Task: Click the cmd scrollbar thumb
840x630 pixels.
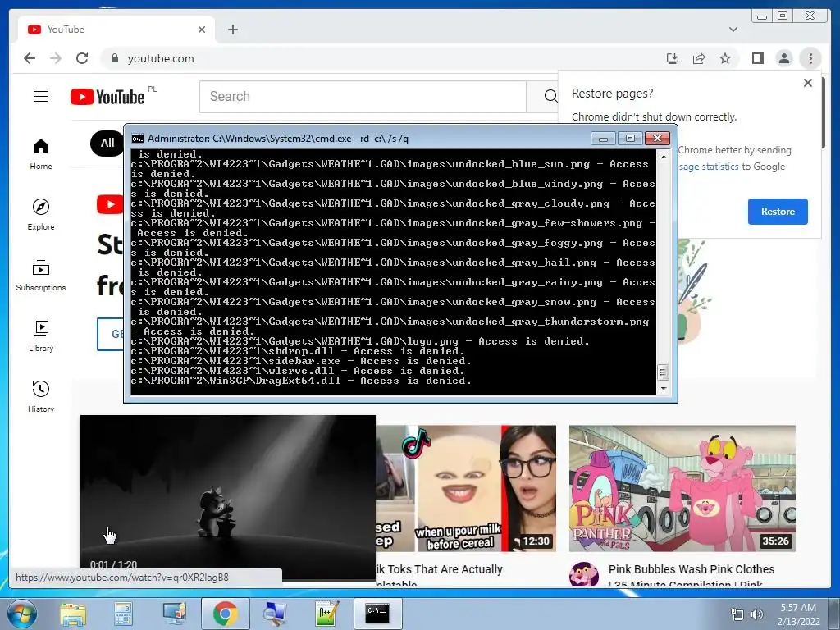Action: [x=663, y=372]
